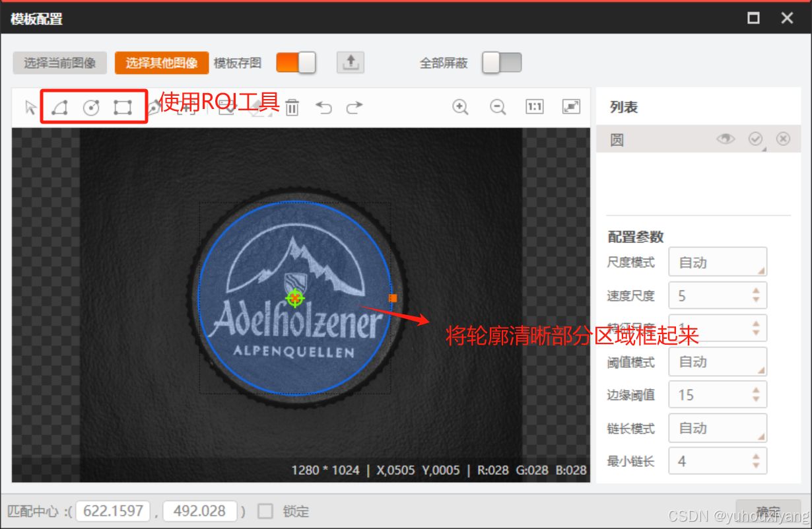812x529 pixels.
Task: Click the trash delete icon
Action: point(292,108)
